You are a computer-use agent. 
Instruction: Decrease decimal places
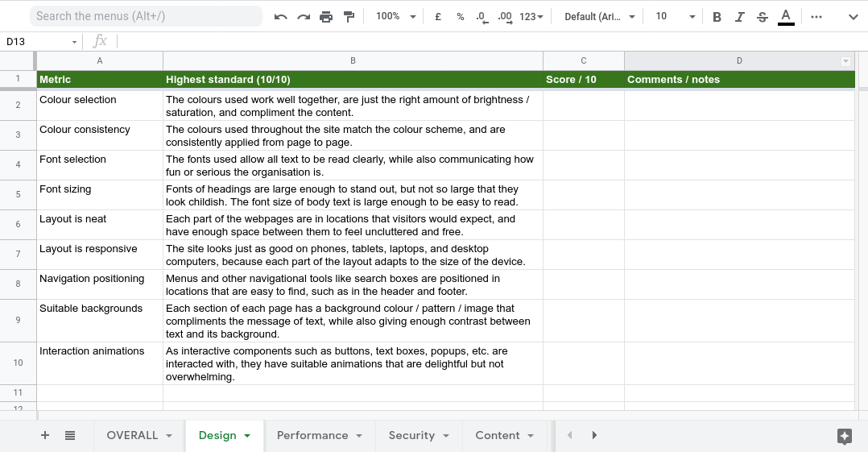(x=482, y=17)
